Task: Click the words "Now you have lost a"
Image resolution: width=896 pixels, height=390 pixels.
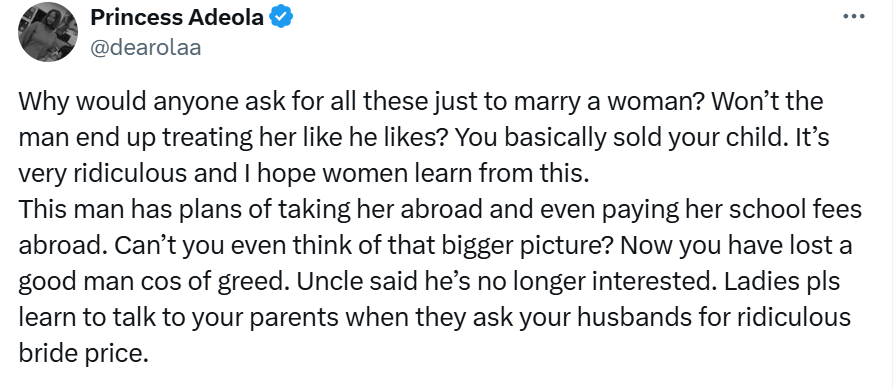Action: click(x=737, y=246)
